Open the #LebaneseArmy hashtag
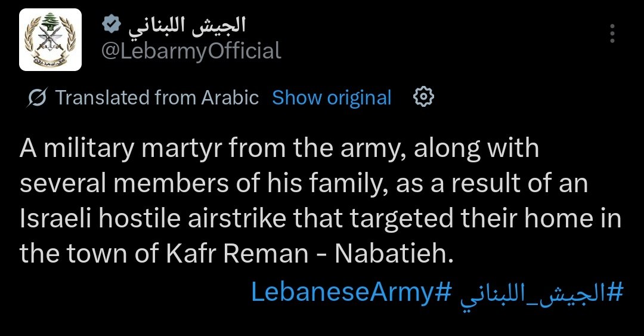The image size is (644, 336). pos(350,292)
